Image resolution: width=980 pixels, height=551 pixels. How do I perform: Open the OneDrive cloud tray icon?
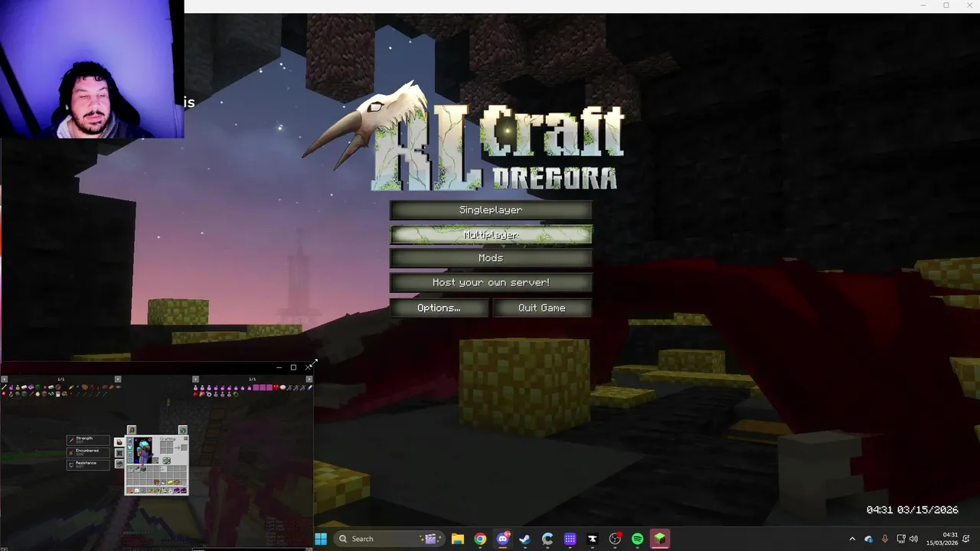pyautogui.click(x=868, y=539)
